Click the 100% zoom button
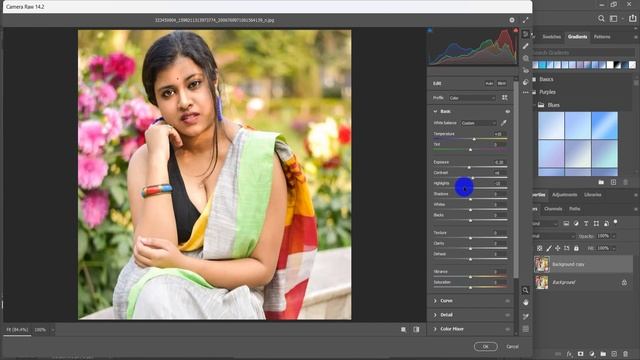This screenshot has width=640, height=360. tap(40, 330)
